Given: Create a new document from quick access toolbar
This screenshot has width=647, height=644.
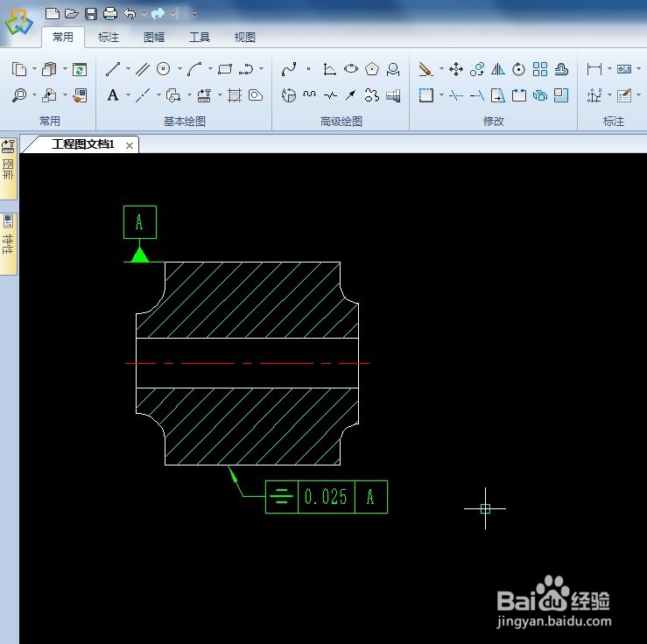Looking at the screenshot, I should 52,14.
